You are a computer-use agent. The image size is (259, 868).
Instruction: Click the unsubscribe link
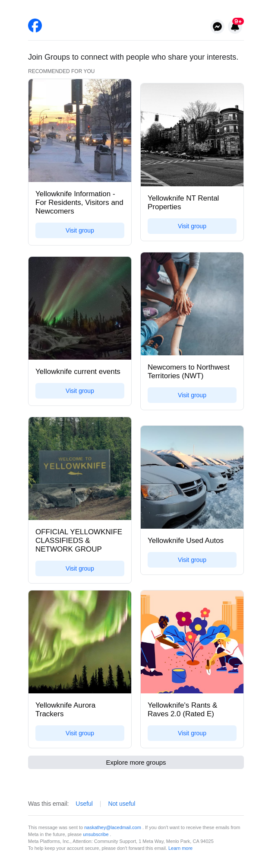click(x=96, y=834)
